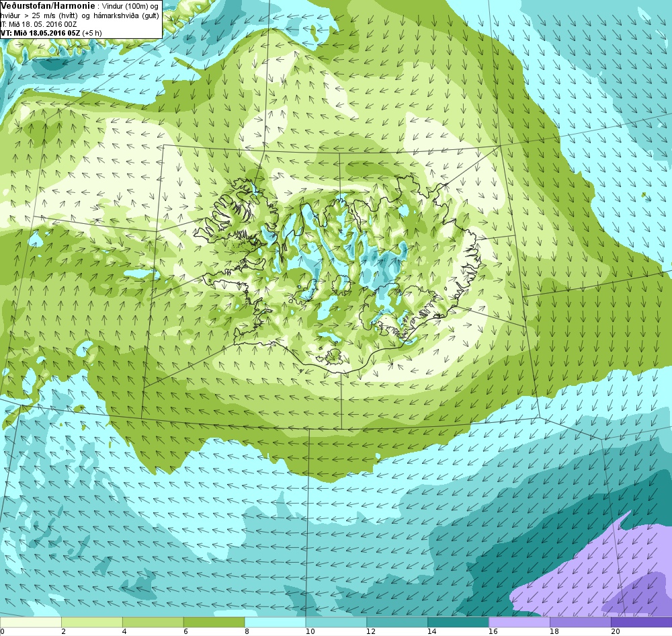Click legend scale label '14'
This screenshot has height=636, width=672.
click(x=432, y=631)
